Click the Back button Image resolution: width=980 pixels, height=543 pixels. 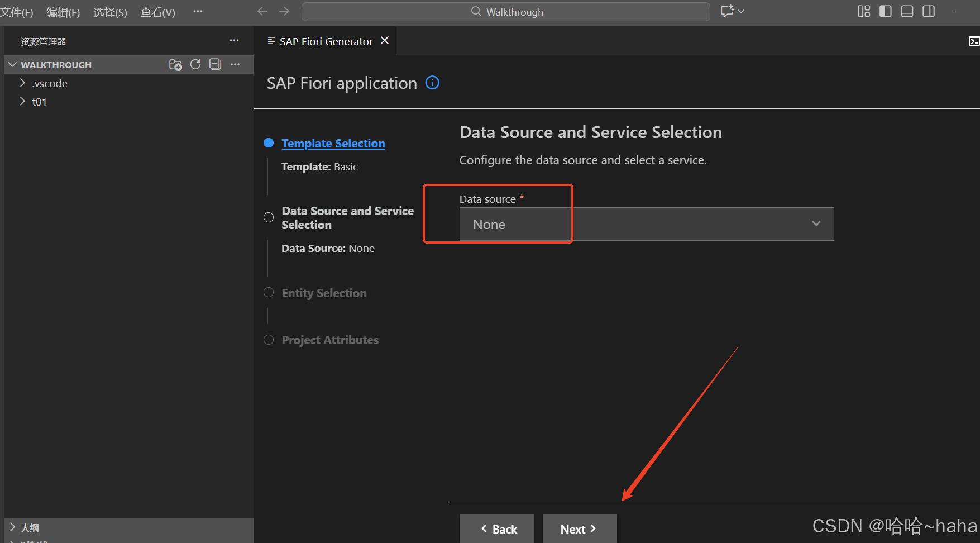[497, 528]
